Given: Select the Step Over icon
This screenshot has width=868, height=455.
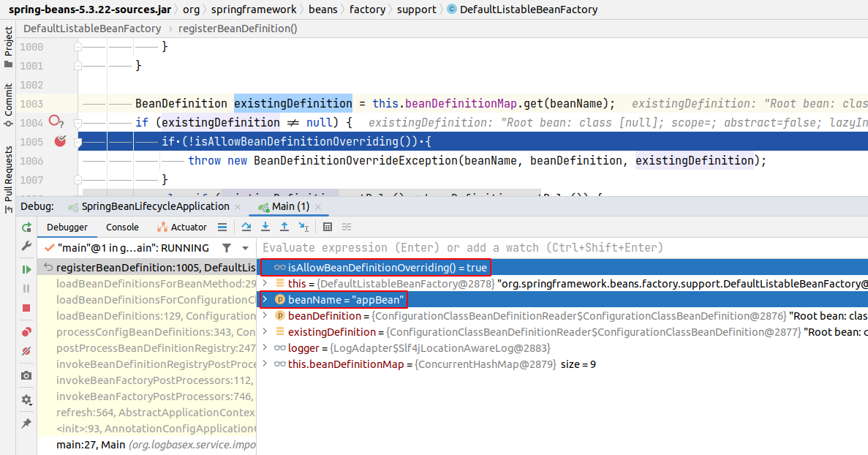Looking at the screenshot, I should coord(246,227).
